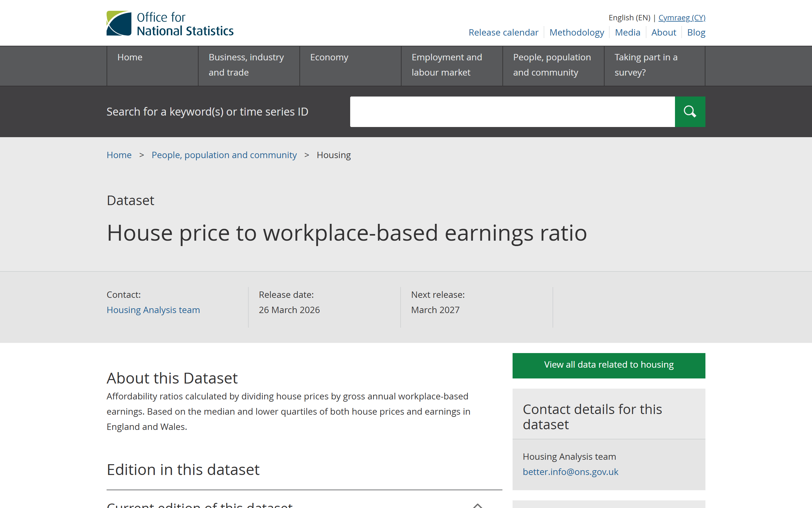Open Business, industry and trade menu
The width and height of the screenshot is (812, 508).
point(249,66)
